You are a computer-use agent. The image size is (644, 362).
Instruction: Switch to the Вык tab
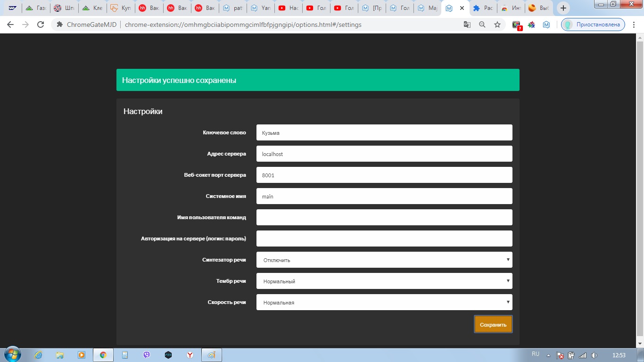coord(538,8)
